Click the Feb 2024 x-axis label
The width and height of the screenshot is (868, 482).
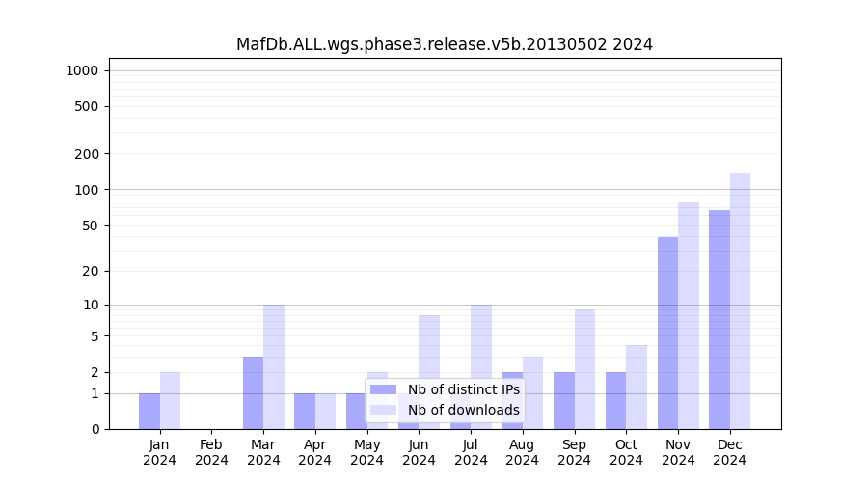click(211, 452)
